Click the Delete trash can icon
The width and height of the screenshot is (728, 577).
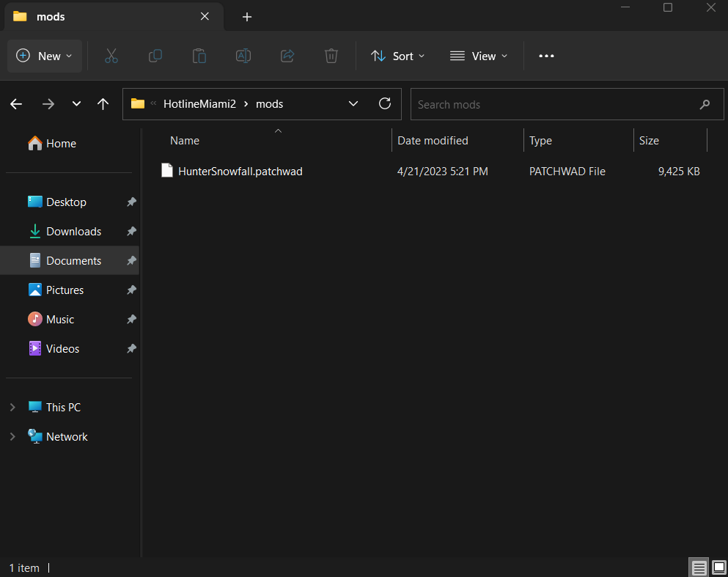[331, 56]
